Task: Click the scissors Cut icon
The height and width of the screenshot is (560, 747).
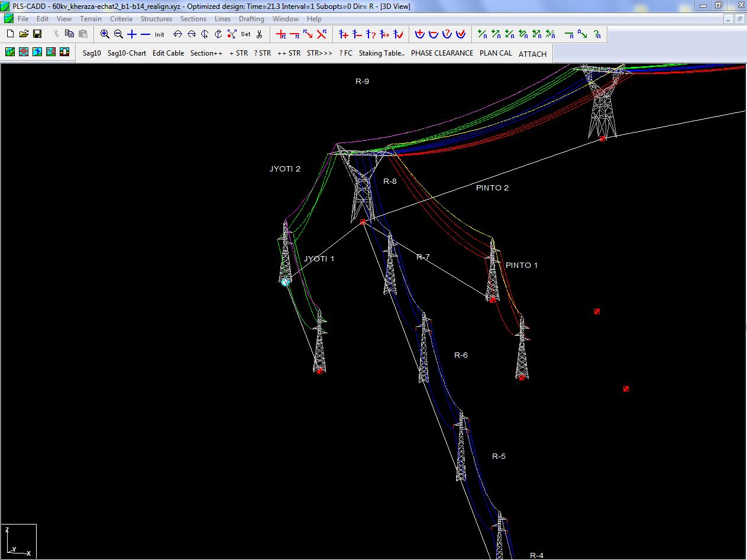Action: coord(57,34)
